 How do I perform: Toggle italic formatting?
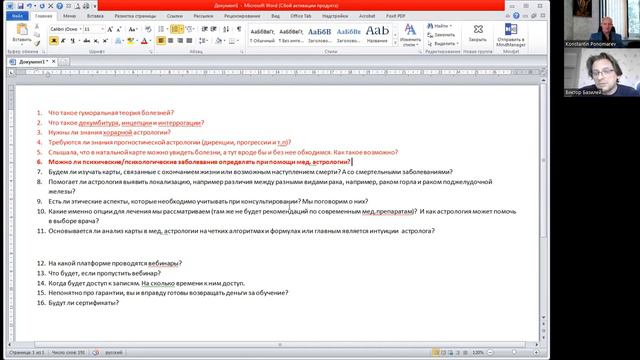[x=63, y=41]
